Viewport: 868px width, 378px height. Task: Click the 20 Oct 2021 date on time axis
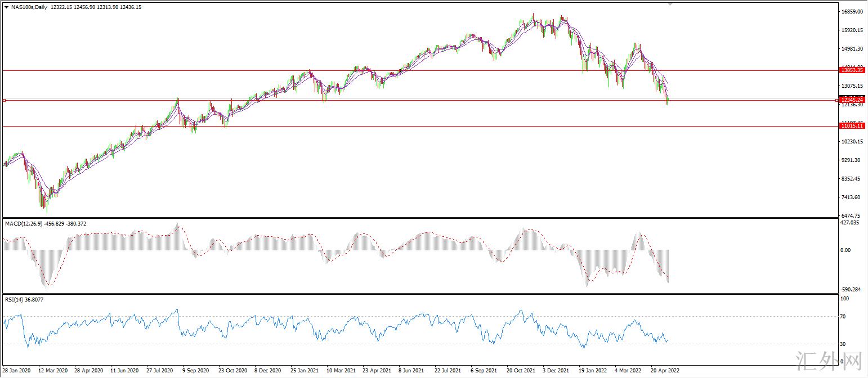coord(521,371)
